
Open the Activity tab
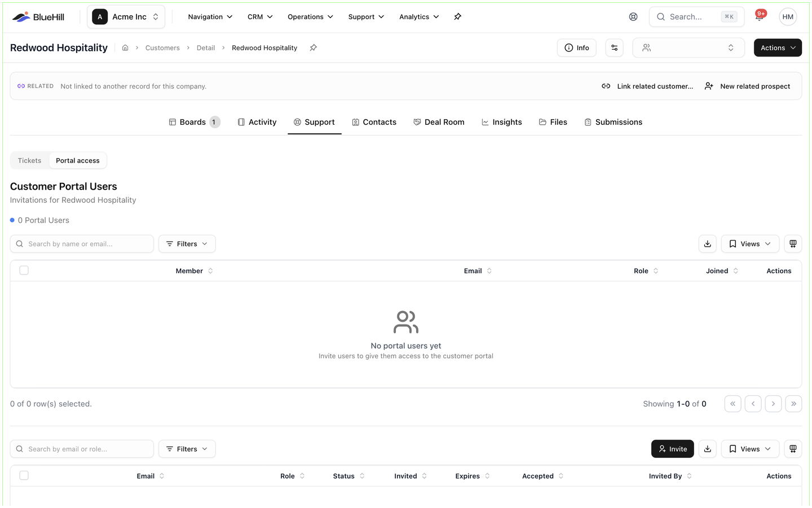[x=257, y=122]
